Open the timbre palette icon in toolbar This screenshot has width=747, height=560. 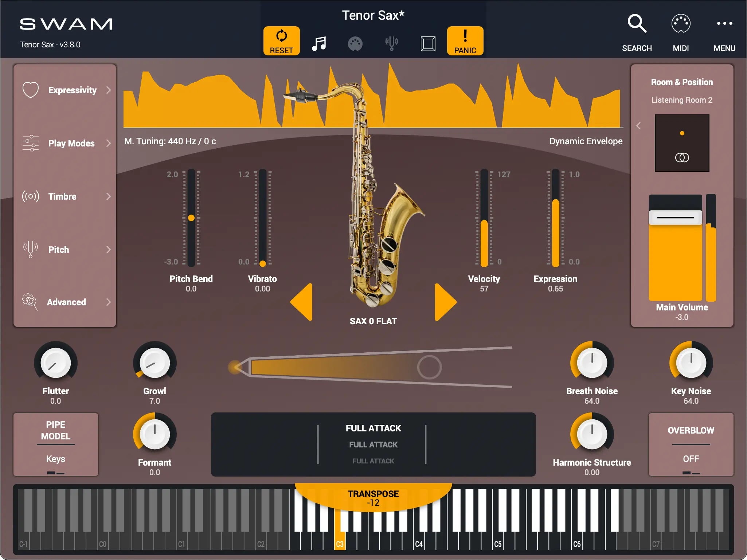click(x=355, y=44)
